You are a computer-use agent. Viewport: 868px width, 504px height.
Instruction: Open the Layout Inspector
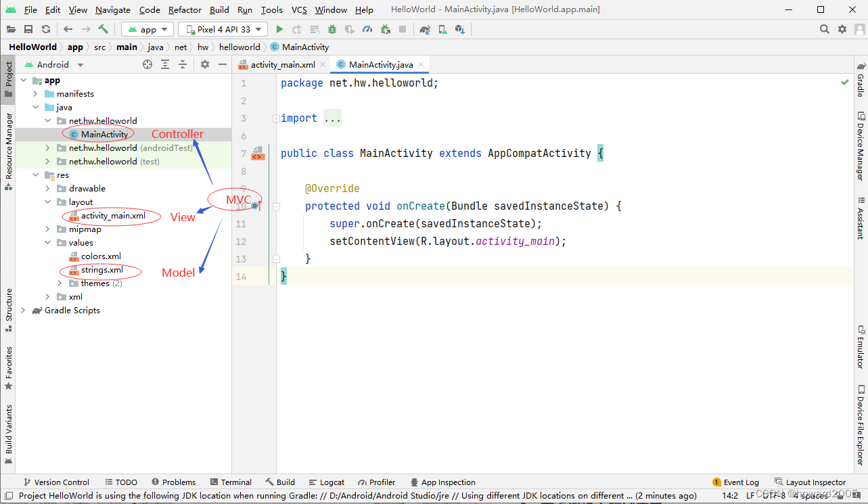pos(810,482)
